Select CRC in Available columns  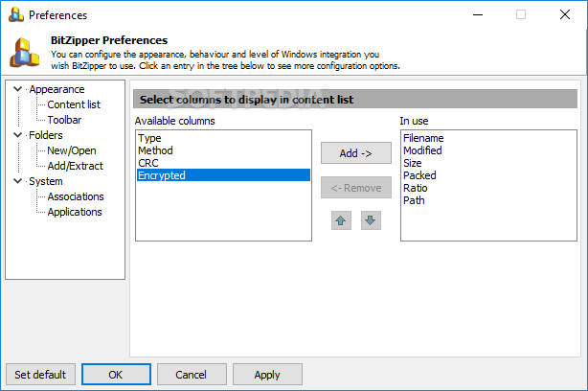point(223,163)
